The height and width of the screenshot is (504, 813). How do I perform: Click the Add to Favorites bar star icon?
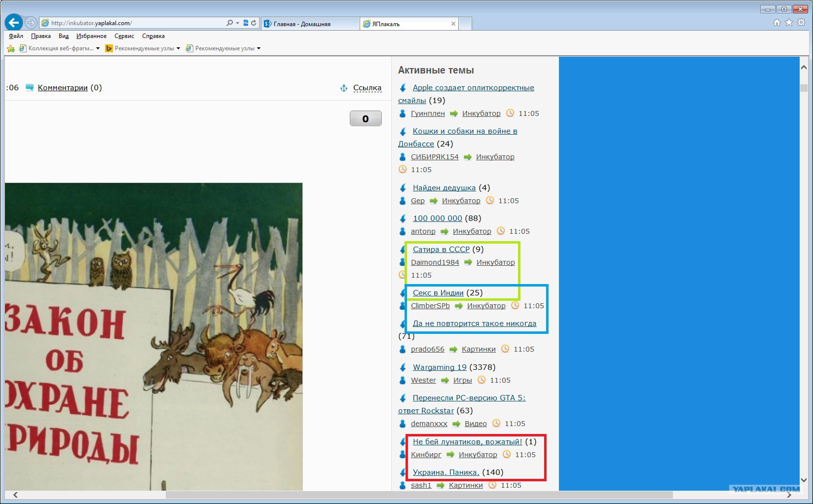click(11, 48)
